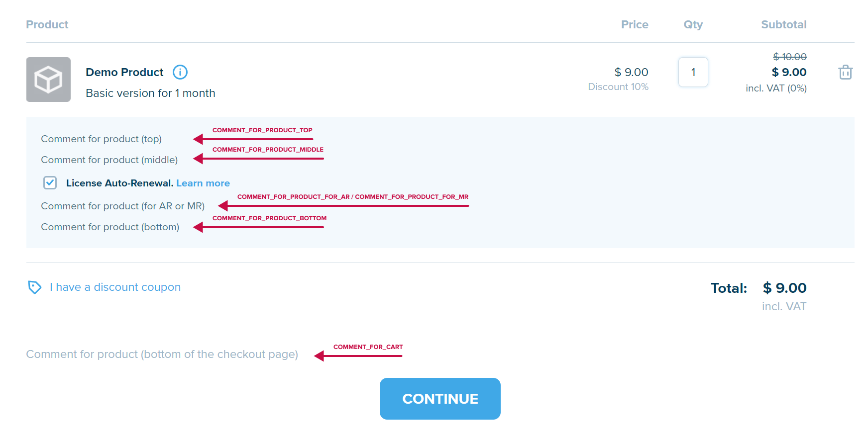Click the Demo Product box thumbnail
This screenshot has height=440, width=868.
(48, 80)
